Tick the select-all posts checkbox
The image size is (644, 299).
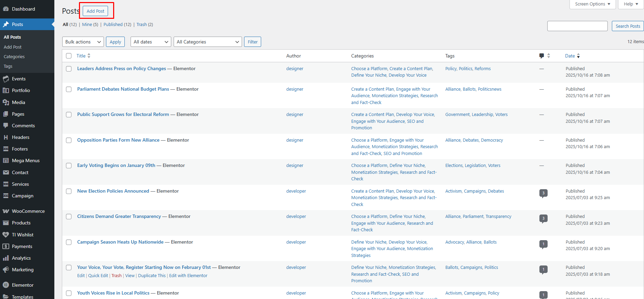click(x=69, y=56)
